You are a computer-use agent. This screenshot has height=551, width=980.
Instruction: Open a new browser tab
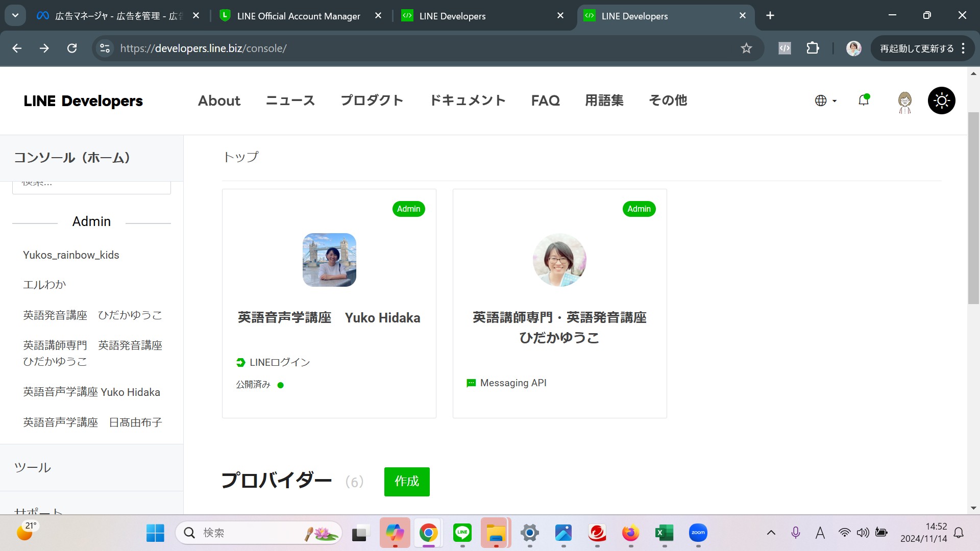click(x=770, y=15)
